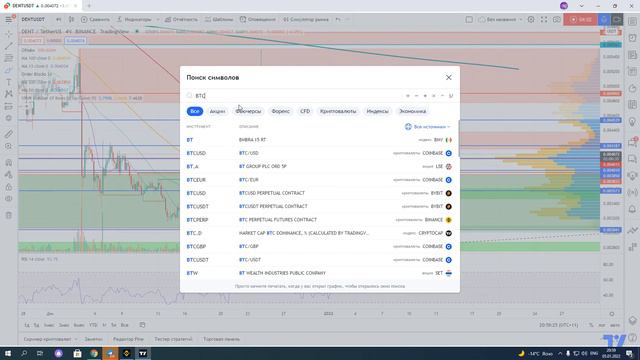Choose BT.A BT Group PLC result
The image size is (640, 360).
pyautogui.click(x=320, y=167)
